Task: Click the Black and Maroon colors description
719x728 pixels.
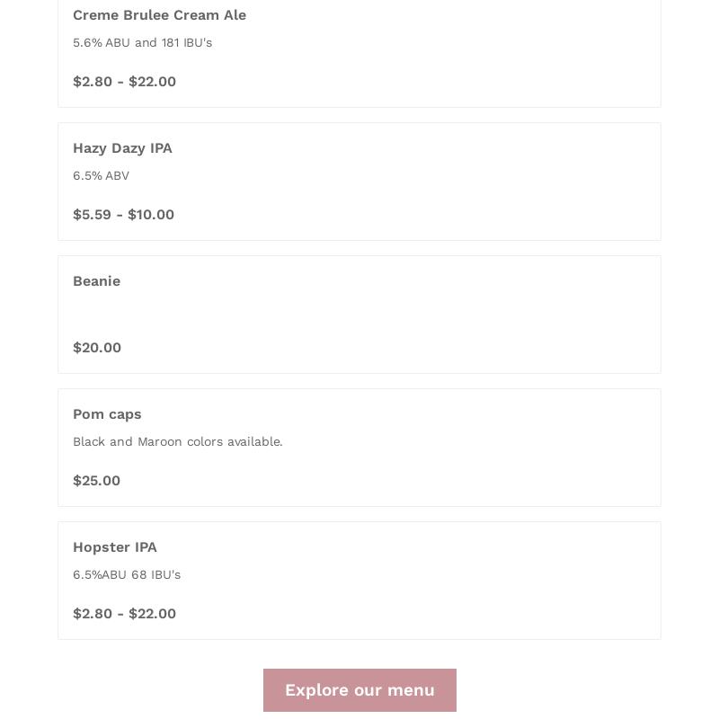Action: (177, 442)
